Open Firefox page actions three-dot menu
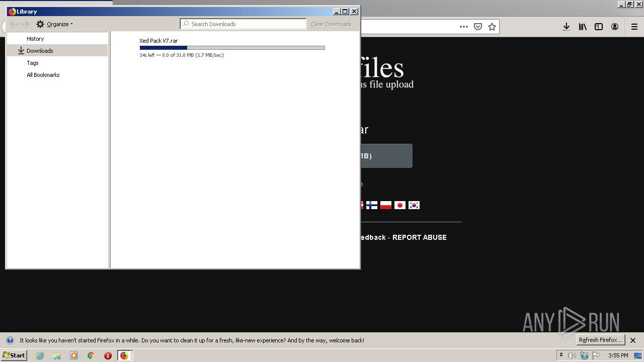644x362 pixels. click(463, 27)
